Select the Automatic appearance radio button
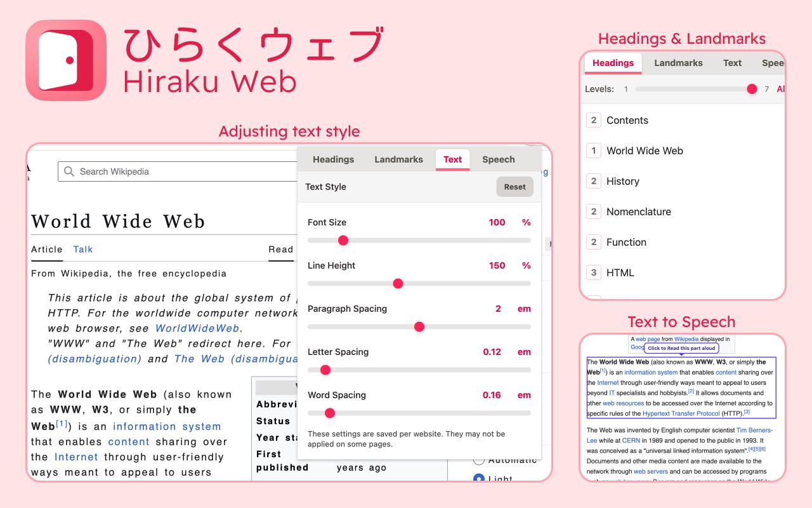 479,460
